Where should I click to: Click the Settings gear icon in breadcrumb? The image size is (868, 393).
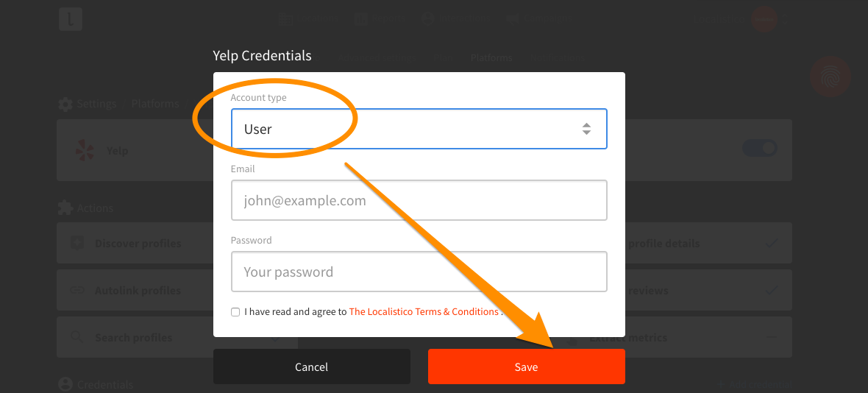coord(65,104)
